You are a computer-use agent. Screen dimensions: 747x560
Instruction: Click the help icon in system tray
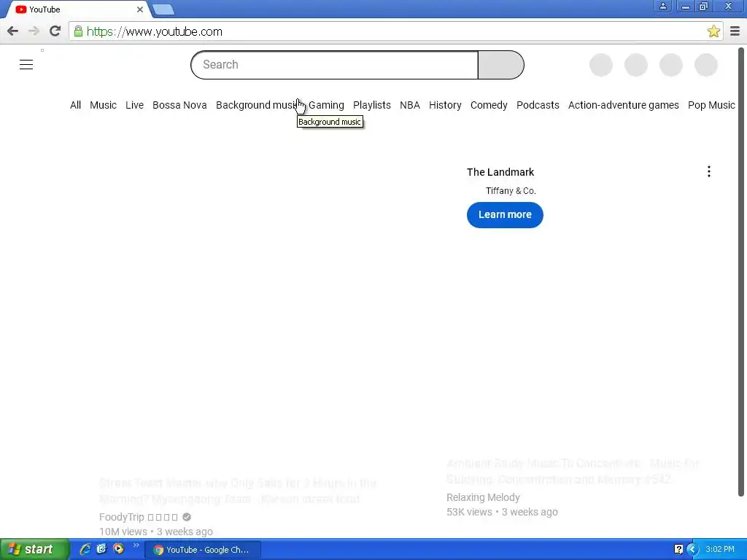(x=678, y=550)
